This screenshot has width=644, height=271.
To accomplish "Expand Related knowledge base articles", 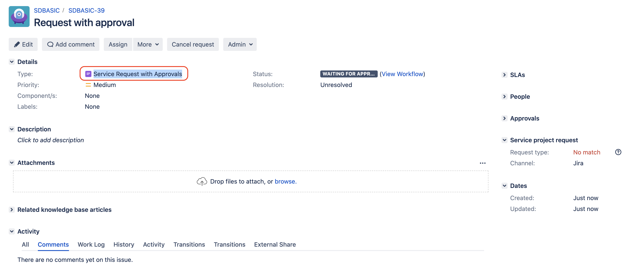I will pos(12,209).
